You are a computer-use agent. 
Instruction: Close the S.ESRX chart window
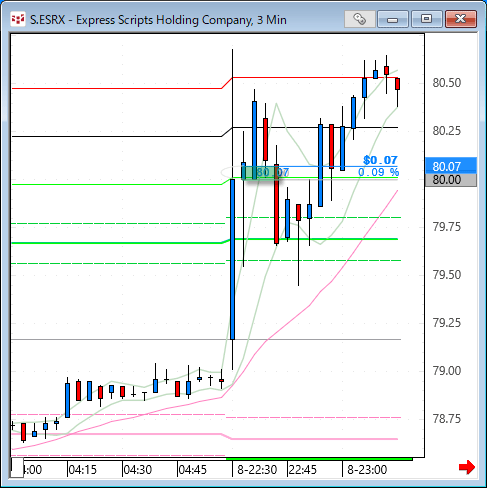click(x=461, y=19)
